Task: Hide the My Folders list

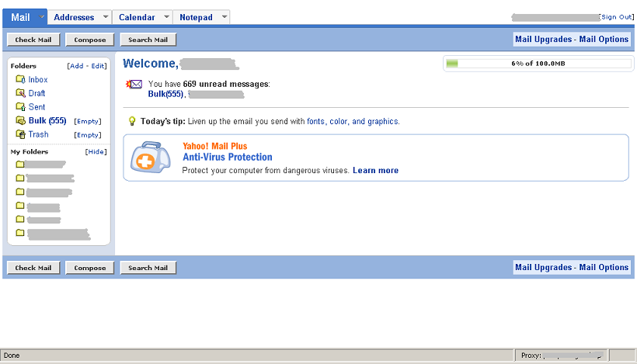Action: tap(96, 152)
